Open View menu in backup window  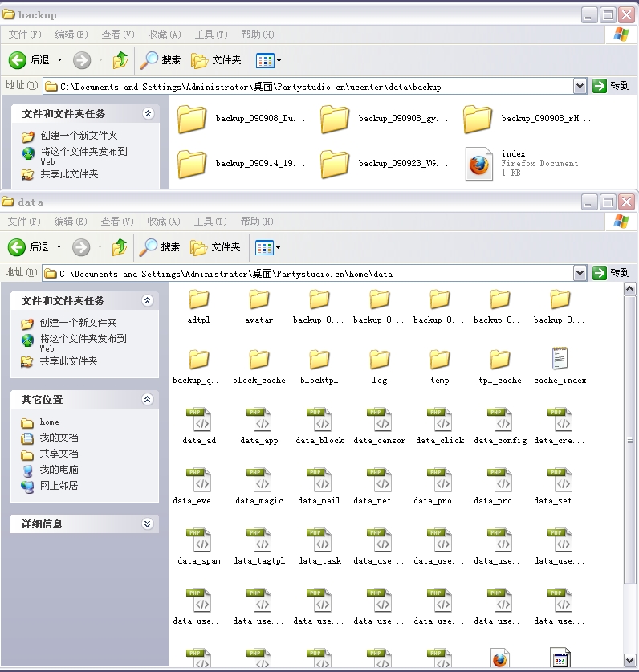click(x=117, y=35)
